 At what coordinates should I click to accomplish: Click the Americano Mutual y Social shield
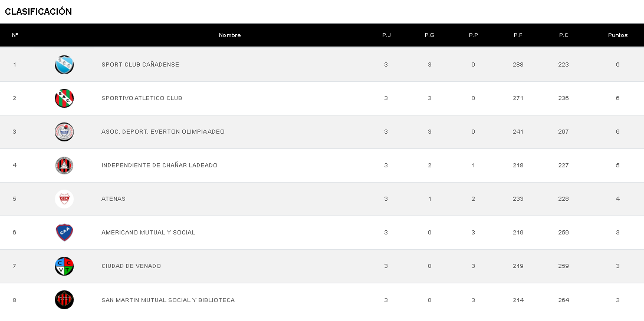64,232
